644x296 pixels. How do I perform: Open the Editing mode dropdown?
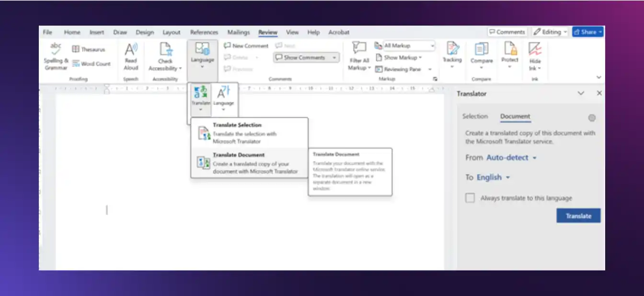(x=550, y=32)
